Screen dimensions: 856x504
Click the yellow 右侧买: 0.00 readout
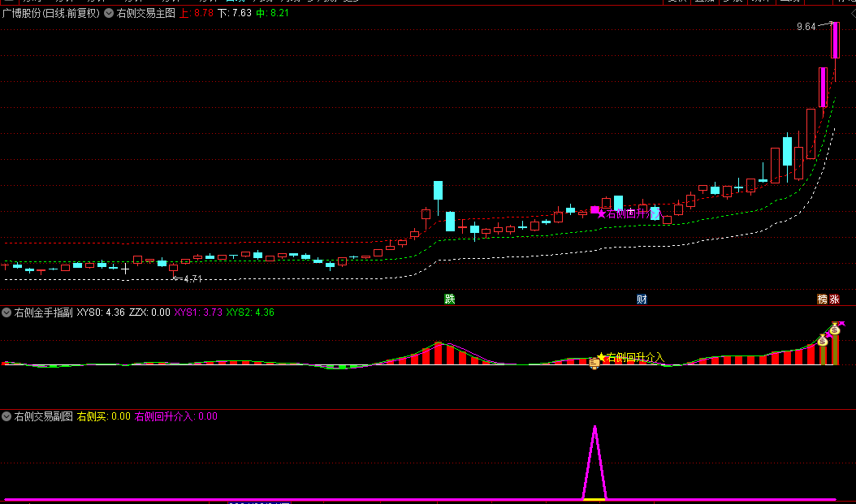(x=104, y=416)
